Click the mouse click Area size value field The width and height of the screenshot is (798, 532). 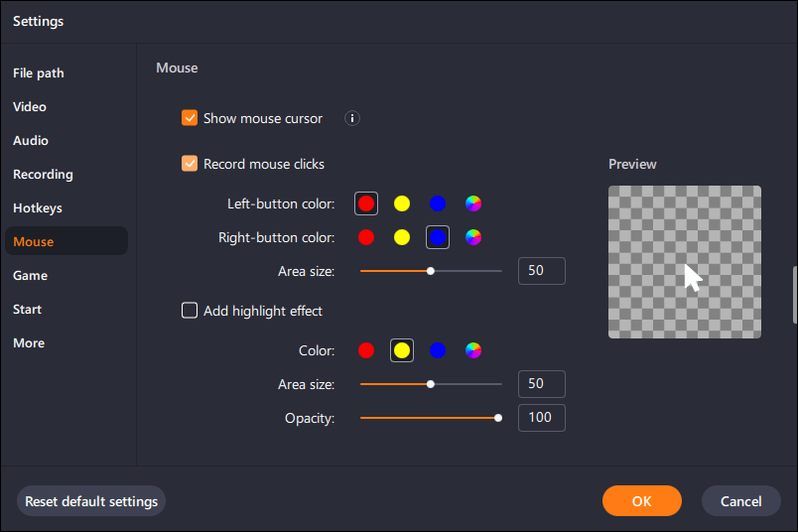pyautogui.click(x=542, y=271)
